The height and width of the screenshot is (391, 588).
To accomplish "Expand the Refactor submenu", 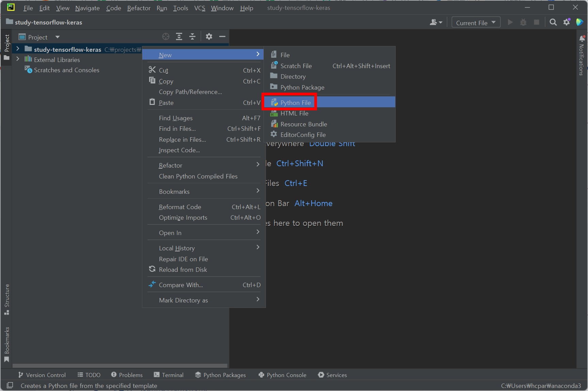I will (x=204, y=165).
